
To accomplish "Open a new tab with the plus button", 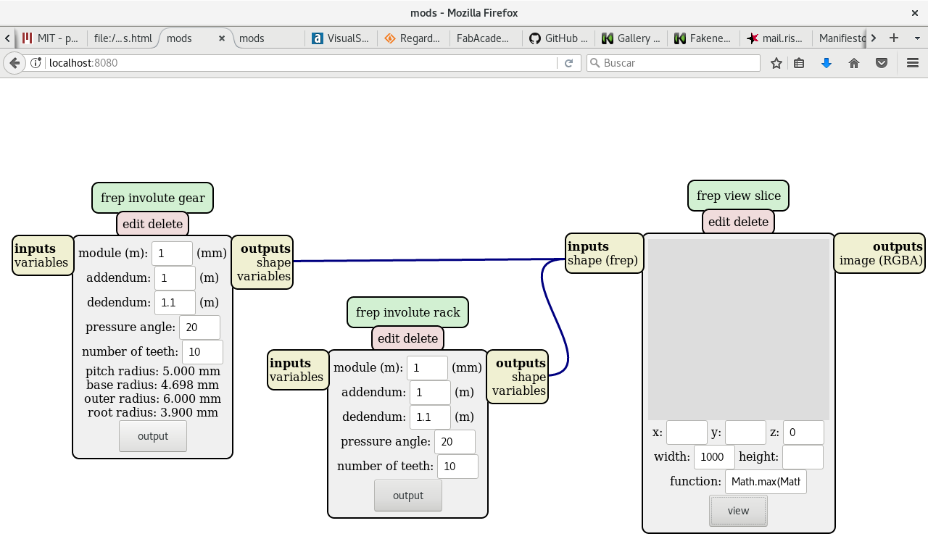I will tap(894, 38).
